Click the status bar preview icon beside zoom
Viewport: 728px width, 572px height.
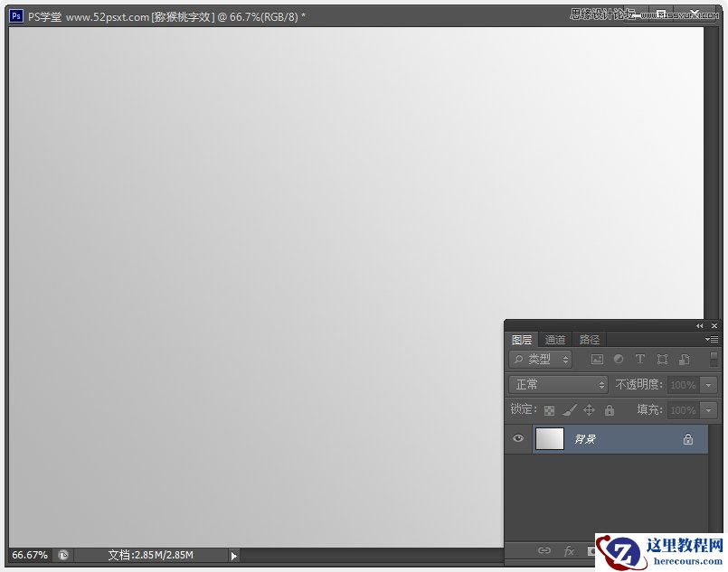click(x=63, y=555)
